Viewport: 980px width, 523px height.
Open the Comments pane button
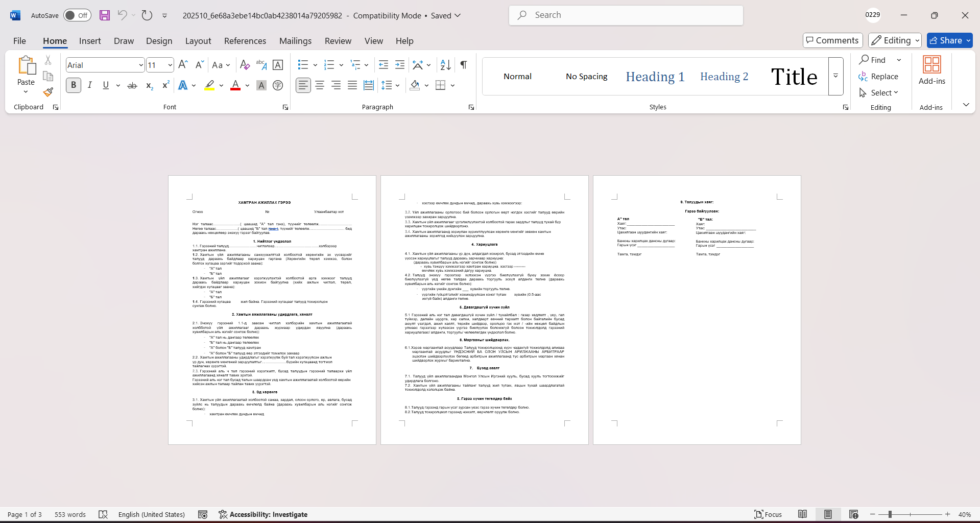click(x=832, y=40)
